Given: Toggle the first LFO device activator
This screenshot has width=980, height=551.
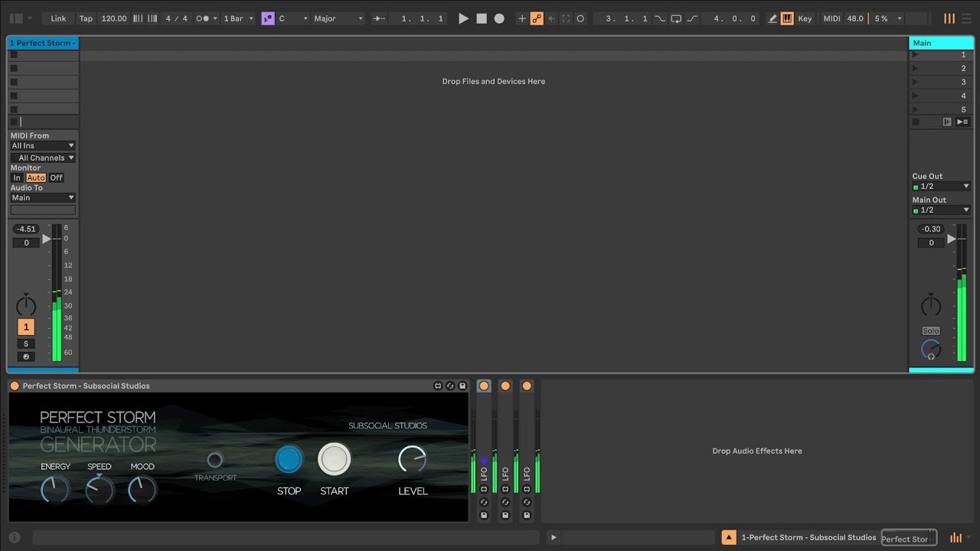Looking at the screenshot, I should pyautogui.click(x=484, y=386).
